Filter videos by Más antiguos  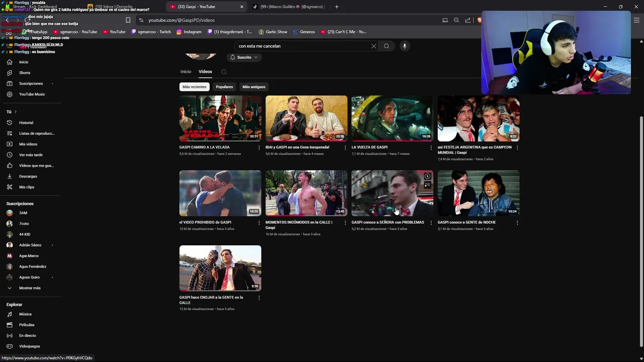coord(254,87)
